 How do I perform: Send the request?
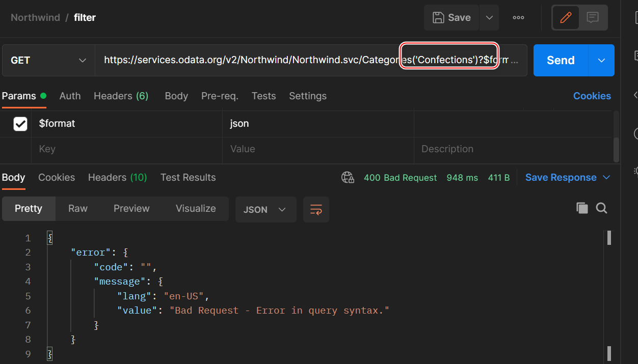561,60
